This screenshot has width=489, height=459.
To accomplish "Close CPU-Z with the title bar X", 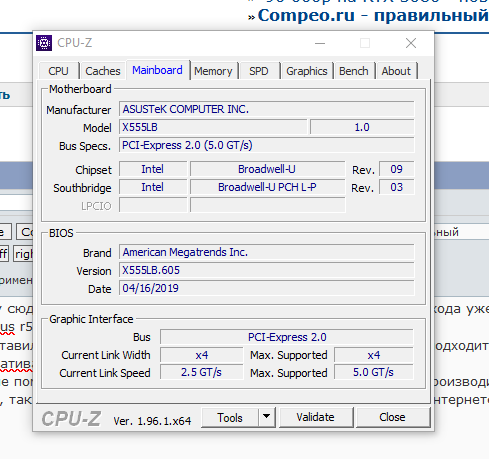I will click(x=411, y=43).
